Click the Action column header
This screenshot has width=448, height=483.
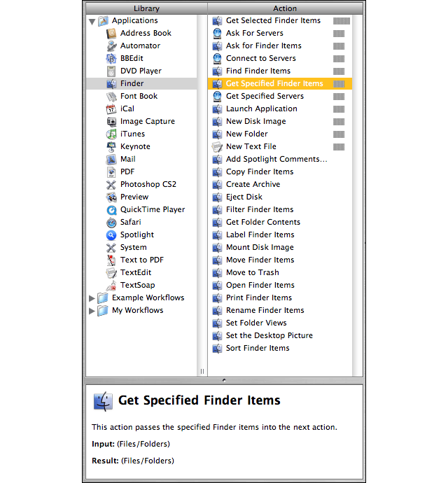[x=286, y=8]
